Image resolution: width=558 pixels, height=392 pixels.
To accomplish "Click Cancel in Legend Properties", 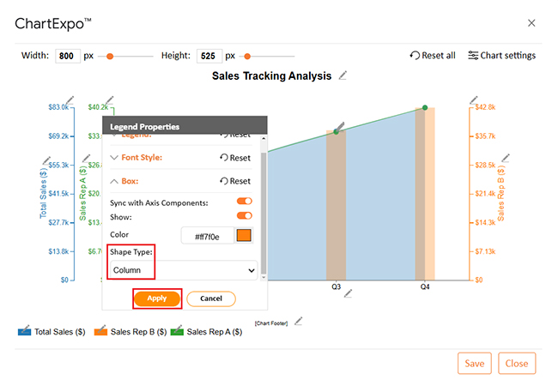I will point(211,299).
